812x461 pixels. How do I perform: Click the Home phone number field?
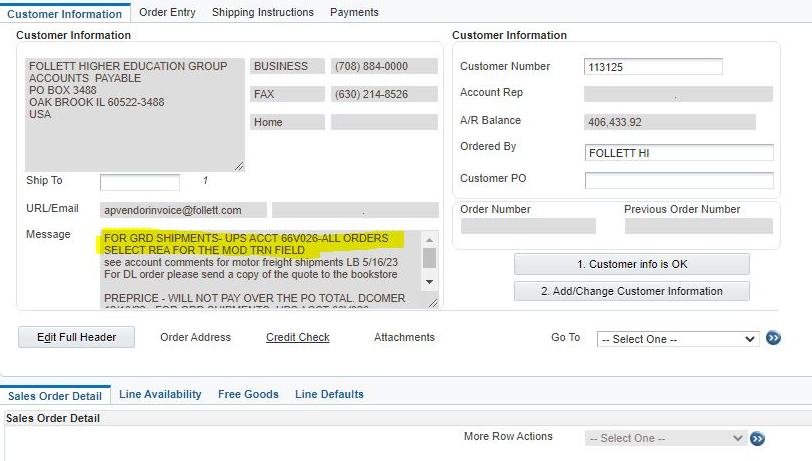point(384,122)
